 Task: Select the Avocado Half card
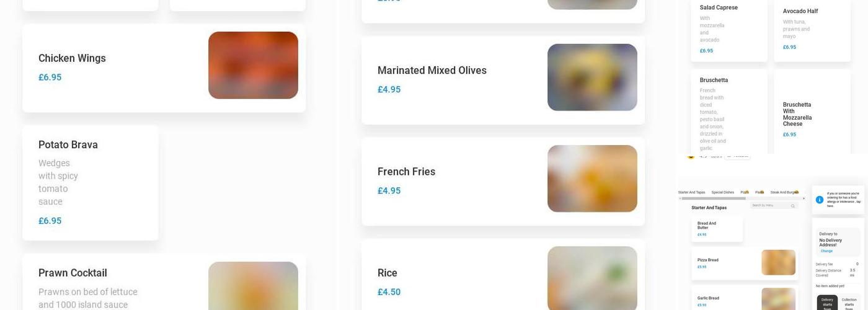tap(812, 29)
